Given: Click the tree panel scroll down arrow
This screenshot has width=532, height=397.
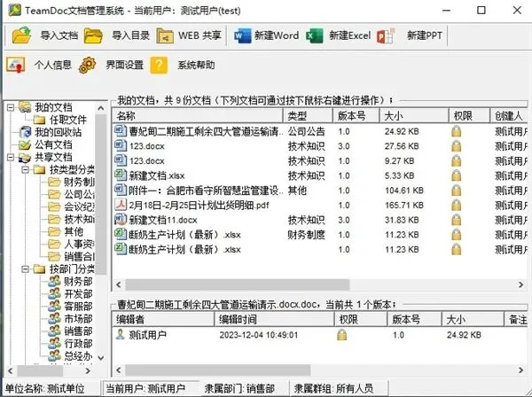Looking at the screenshot, I should (x=101, y=358).
